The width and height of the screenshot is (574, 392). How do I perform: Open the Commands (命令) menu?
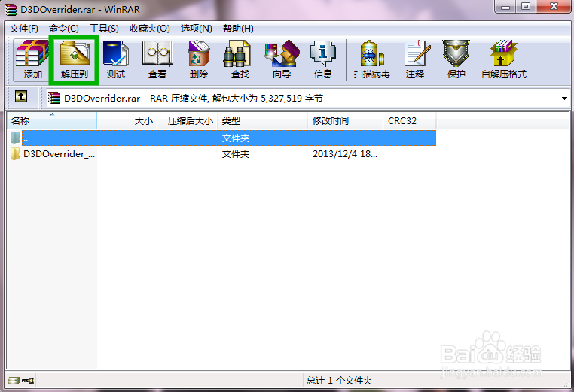click(x=64, y=29)
